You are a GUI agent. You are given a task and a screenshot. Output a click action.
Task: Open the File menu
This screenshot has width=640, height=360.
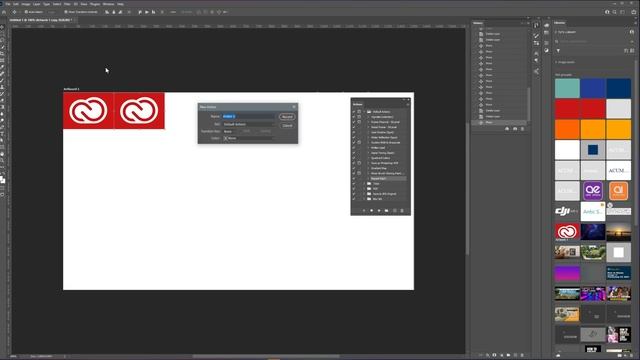pyautogui.click(x=8, y=4)
